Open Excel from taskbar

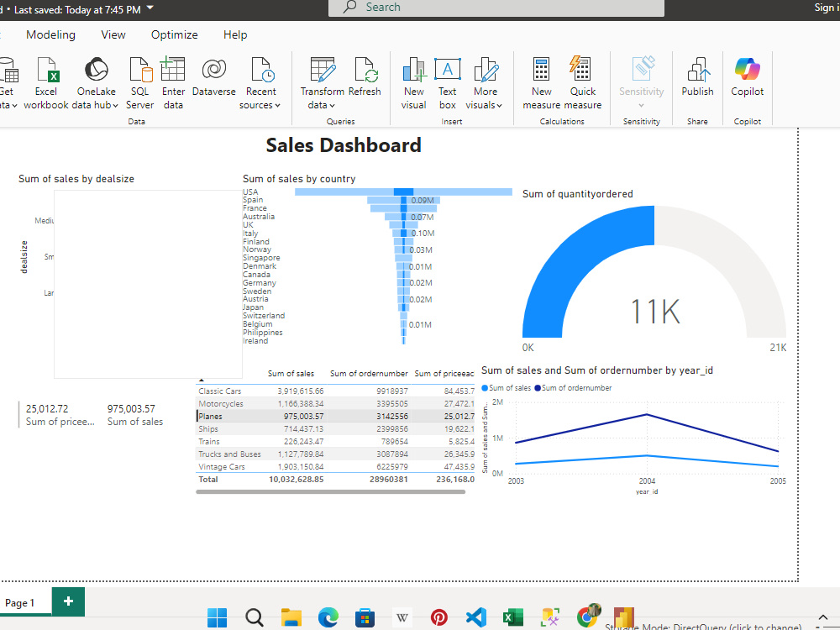point(512,617)
